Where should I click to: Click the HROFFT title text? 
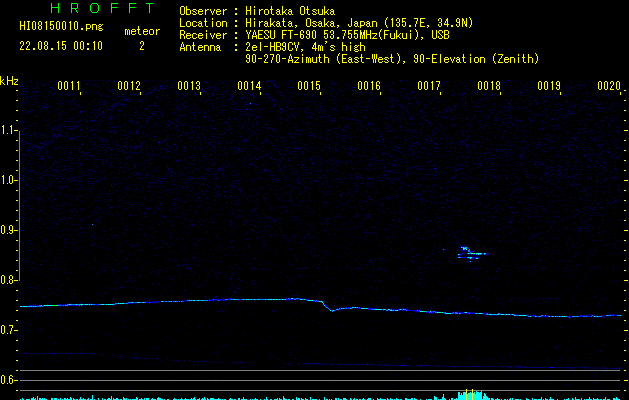[x=102, y=8]
